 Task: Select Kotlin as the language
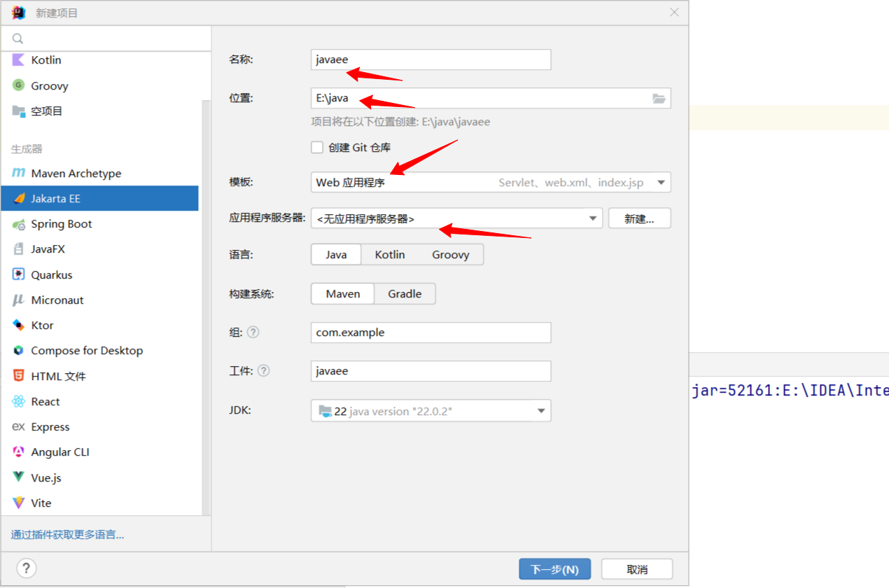(390, 255)
